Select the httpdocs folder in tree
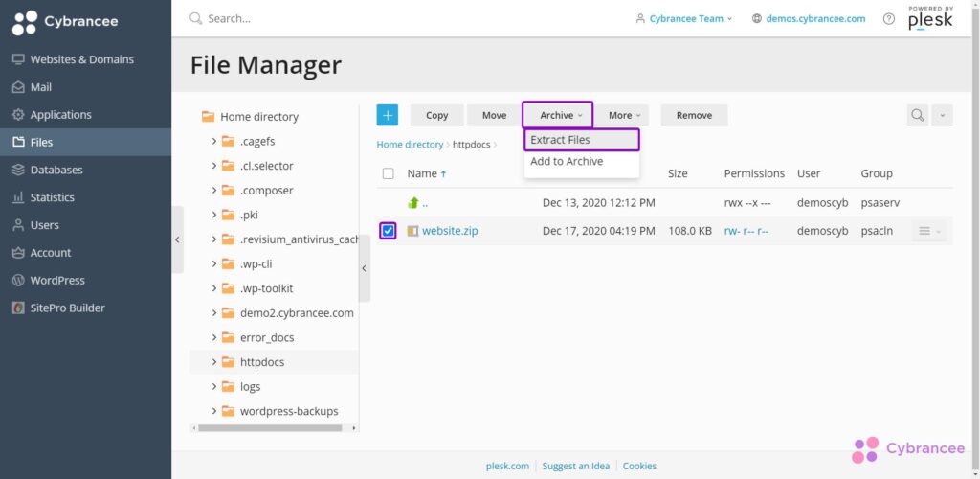980x479 pixels. (x=262, y=362)
